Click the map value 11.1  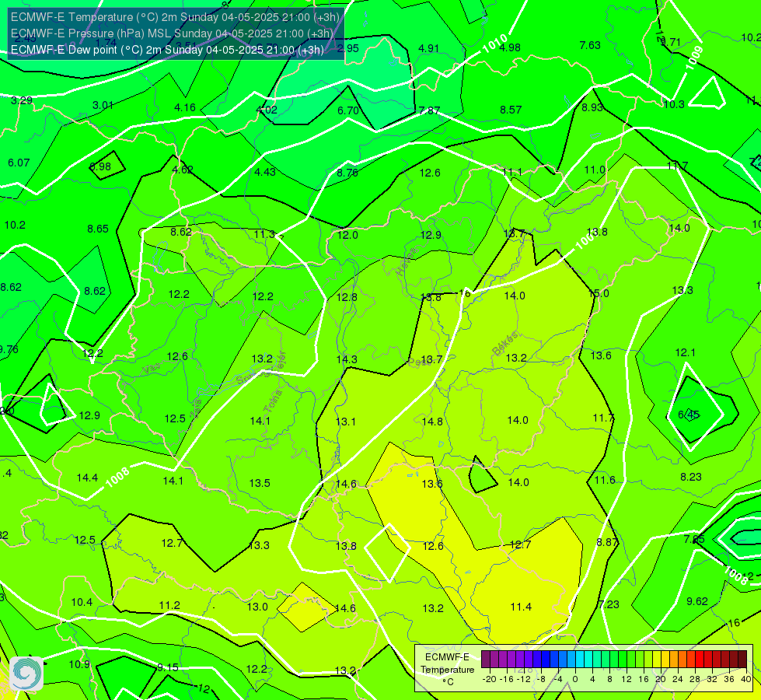point(512,173)
